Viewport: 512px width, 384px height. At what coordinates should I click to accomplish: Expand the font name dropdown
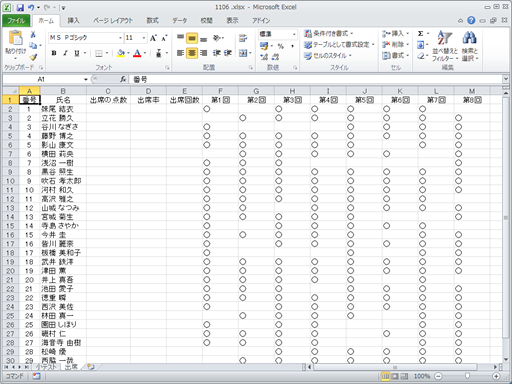click(120, 38)
